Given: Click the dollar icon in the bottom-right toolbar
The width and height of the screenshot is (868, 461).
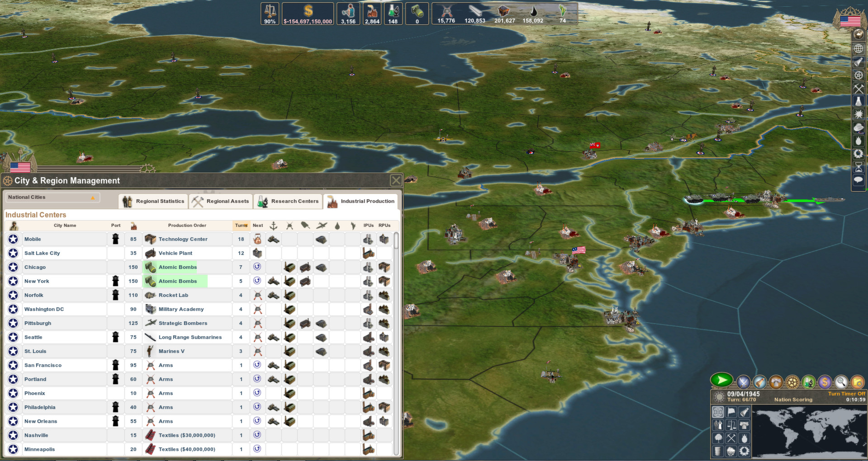Looking at the screenshot, I should (825, 382).
